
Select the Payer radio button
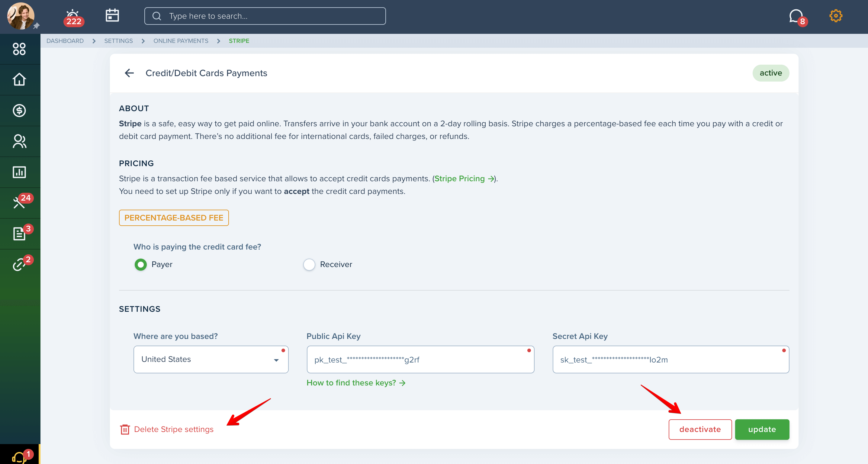tap(140, 265)
